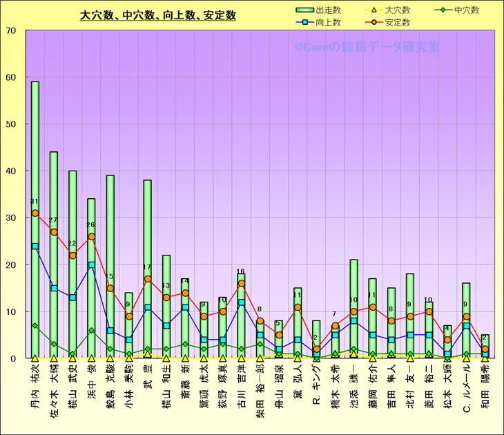Screen dimensions: 504x435
Task: Click the blue square marker above 丹内 祐次
Action: [35, 246]
